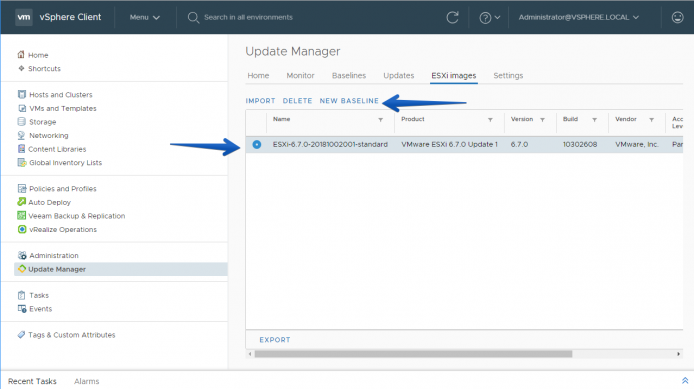Open the Vendor column filter

click(x=651, y=120)
